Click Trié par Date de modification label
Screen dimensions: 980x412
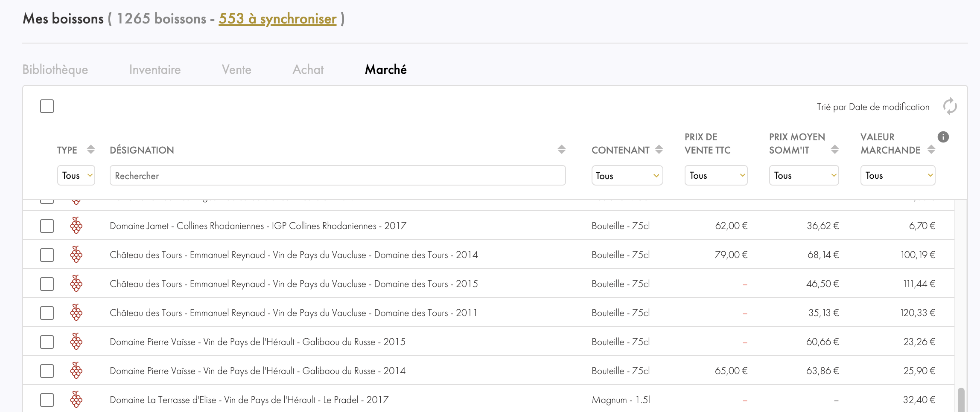point(873,107)
